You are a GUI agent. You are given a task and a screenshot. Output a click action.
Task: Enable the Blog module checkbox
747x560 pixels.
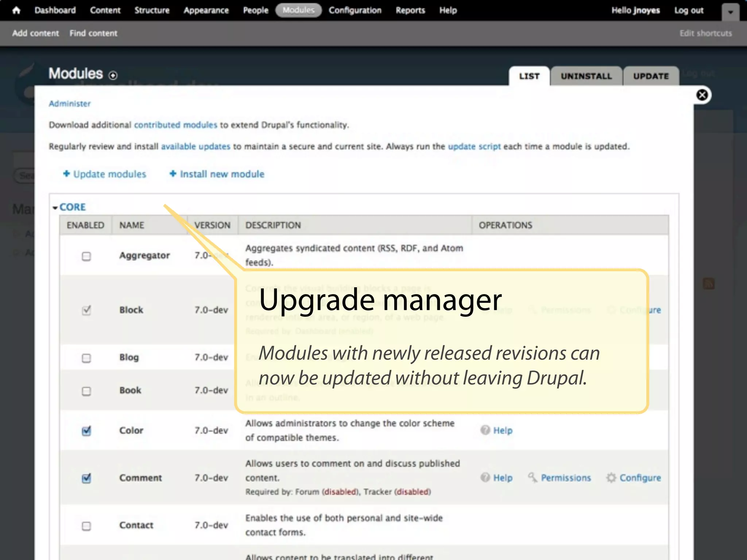point(86,358)
